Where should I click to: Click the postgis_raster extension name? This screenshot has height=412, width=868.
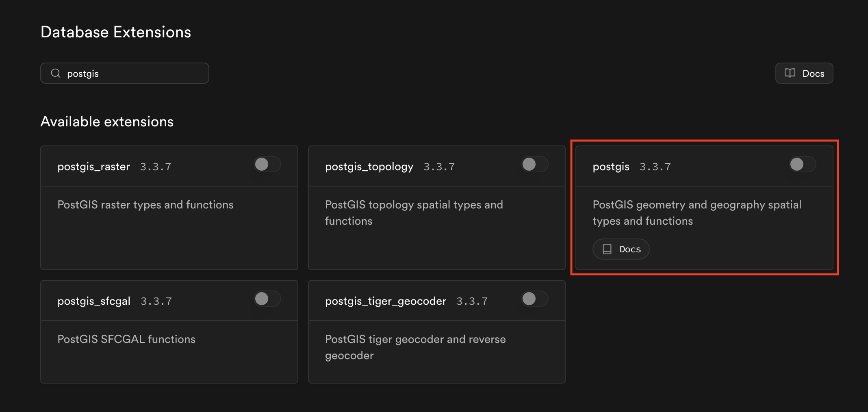[x=93, y=167]
